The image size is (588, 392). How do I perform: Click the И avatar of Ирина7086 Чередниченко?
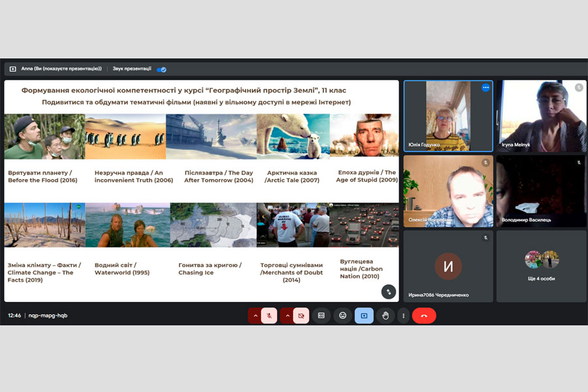tap(448, 267)
